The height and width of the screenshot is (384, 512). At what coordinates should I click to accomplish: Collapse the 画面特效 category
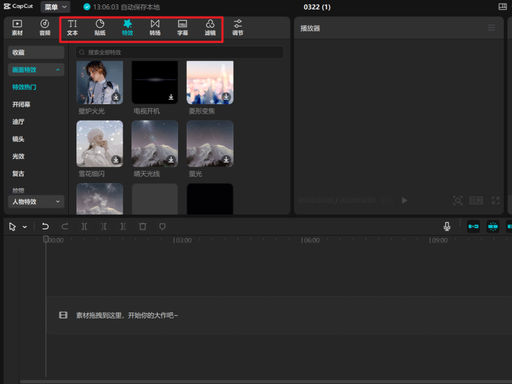pyautogui.click(x=36, y=70)
